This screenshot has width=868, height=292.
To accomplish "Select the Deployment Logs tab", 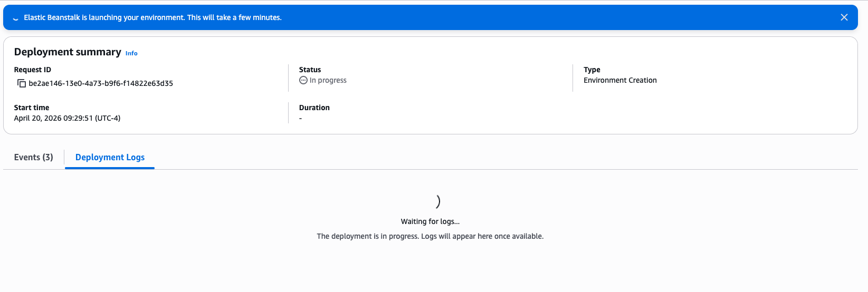I will coord(110,157).
